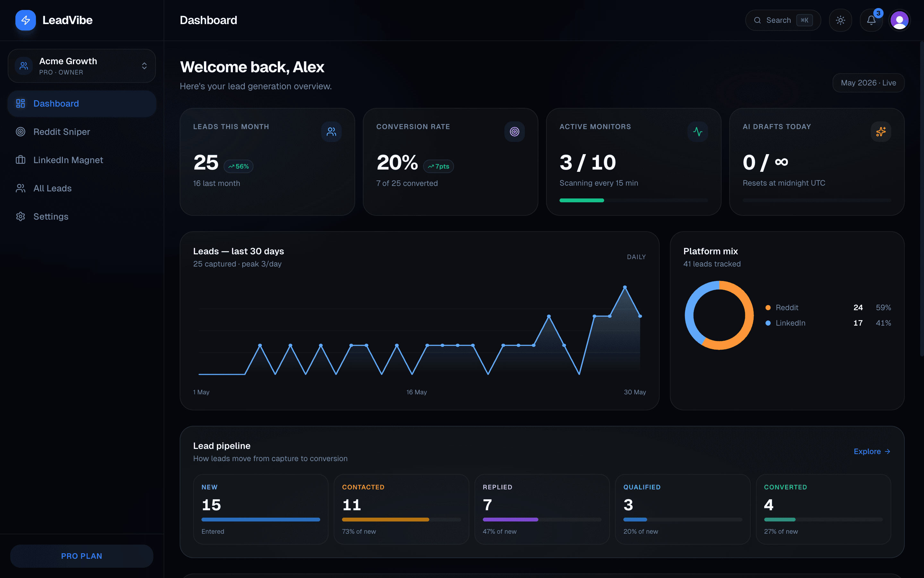Open Settings from sidebar

82,217
